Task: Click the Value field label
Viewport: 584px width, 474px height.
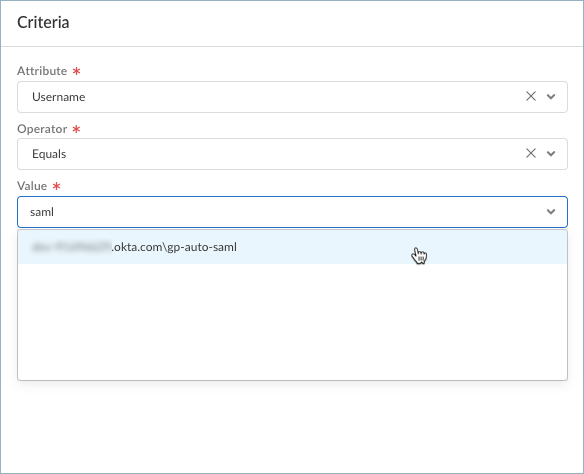Action: coord(32,186)
